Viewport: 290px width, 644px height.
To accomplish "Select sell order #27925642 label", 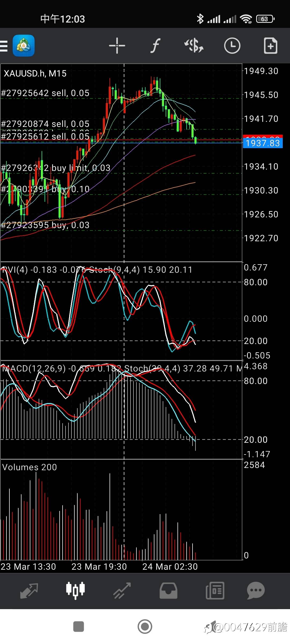I will [x=45, y=93].
